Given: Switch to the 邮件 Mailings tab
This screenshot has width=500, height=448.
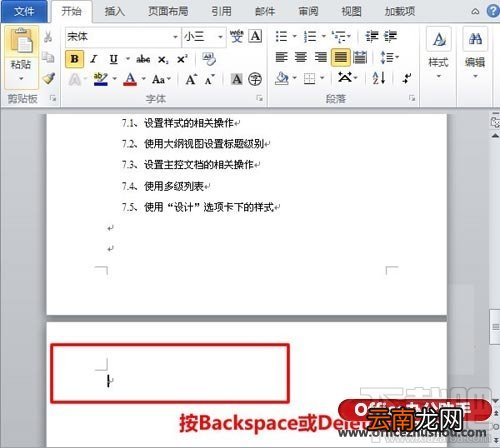Looking at the screenshot, I should click(265, 11).
